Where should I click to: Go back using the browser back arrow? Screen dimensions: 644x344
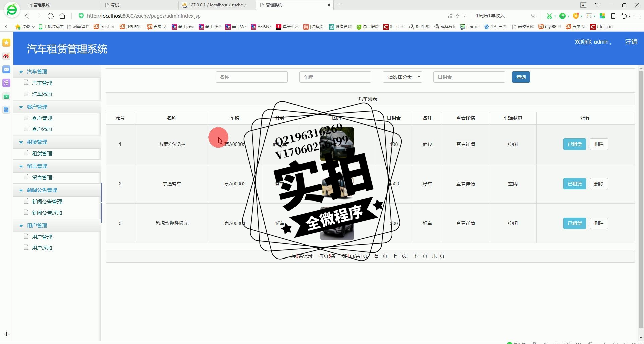click(27, 16)
